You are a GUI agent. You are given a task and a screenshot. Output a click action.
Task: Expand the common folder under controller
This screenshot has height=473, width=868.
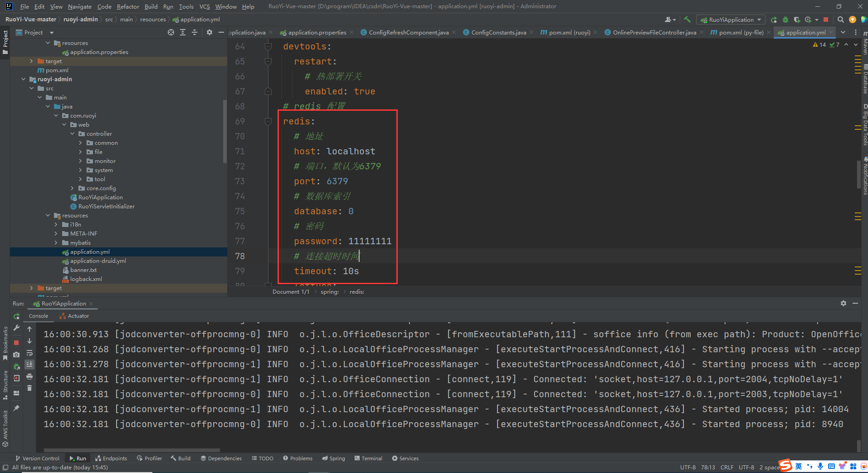81,143
